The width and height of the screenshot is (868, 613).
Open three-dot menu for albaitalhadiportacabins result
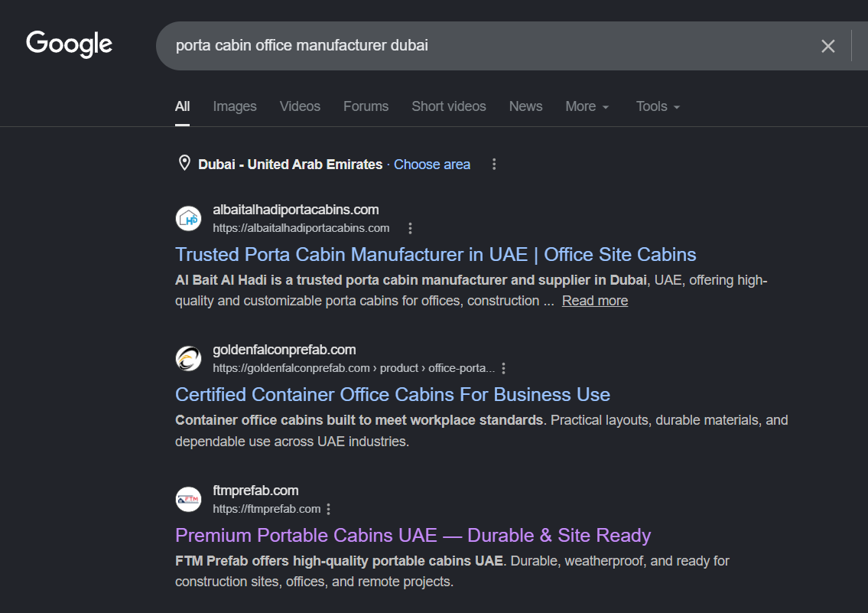(x=410, y=228)
